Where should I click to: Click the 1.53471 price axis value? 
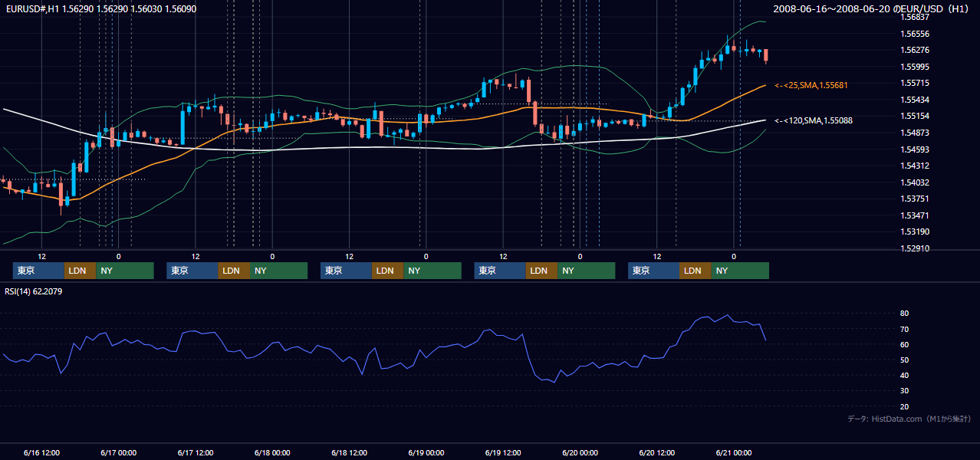tap(915, 215)
